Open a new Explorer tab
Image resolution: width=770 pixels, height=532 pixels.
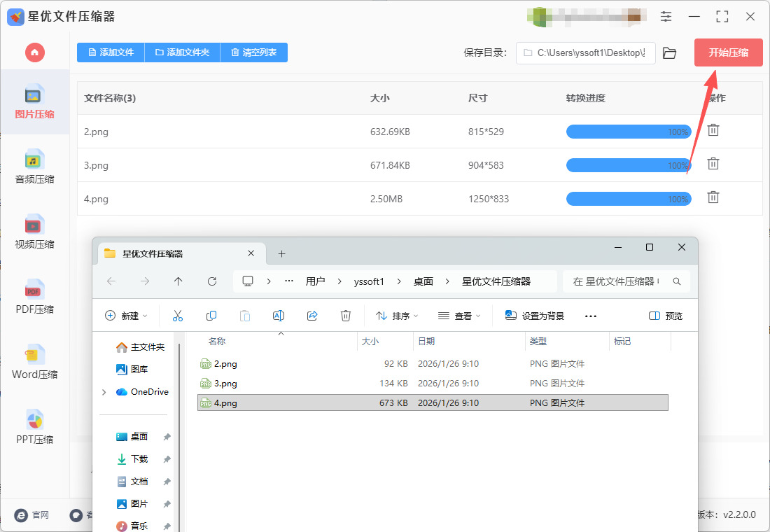pos(282,253)
